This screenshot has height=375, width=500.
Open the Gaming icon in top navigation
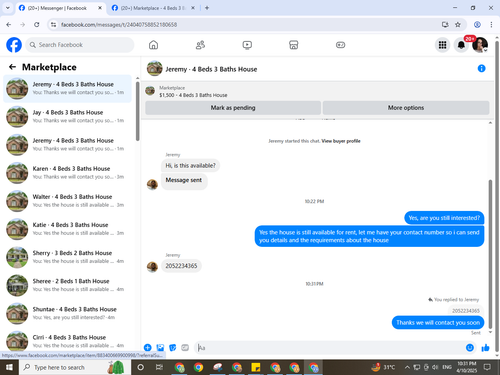(340, 45)
